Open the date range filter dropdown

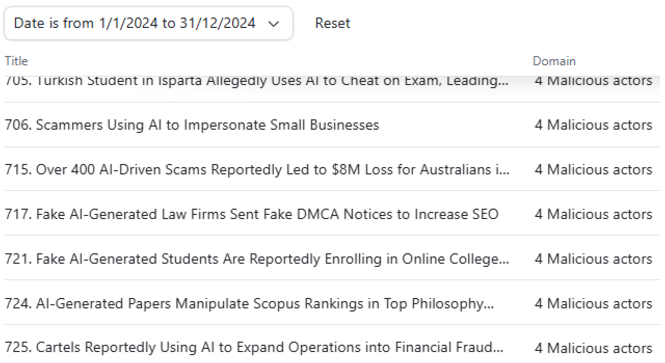148,23
